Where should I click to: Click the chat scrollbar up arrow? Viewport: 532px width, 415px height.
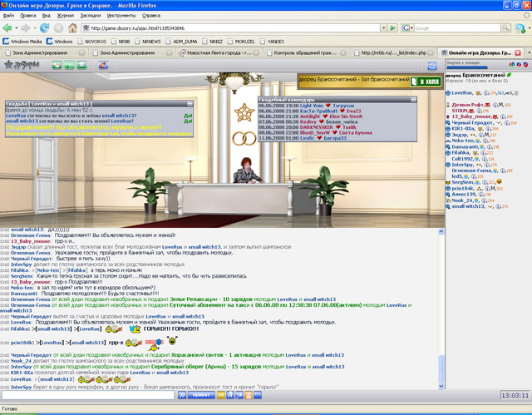tap(441, 232)
